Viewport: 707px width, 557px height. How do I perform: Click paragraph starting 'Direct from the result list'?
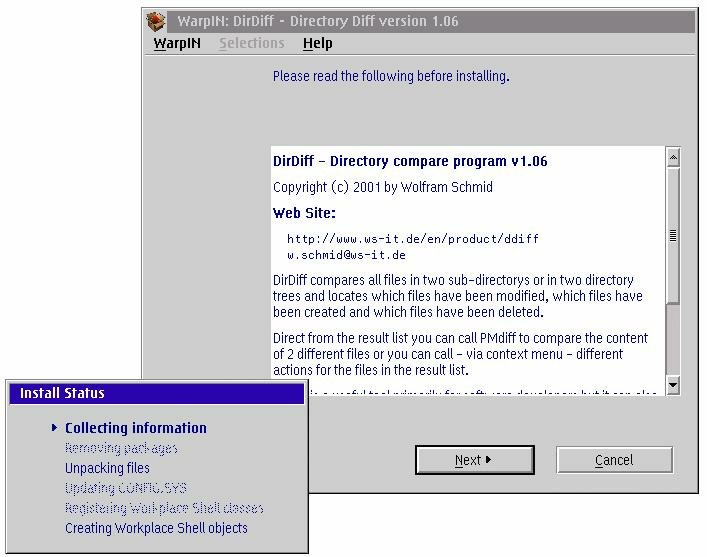(x=460, y=354)
